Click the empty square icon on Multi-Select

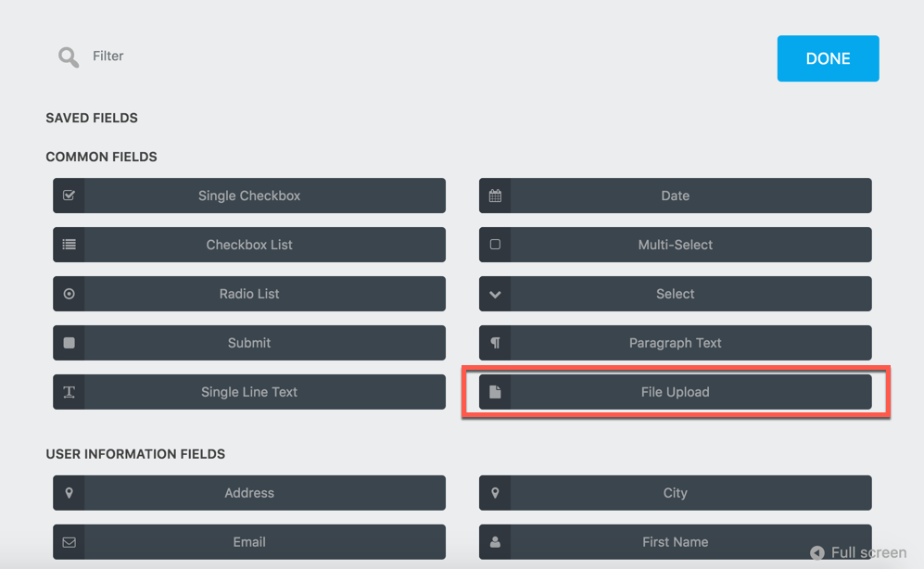(x=495, y=245)
